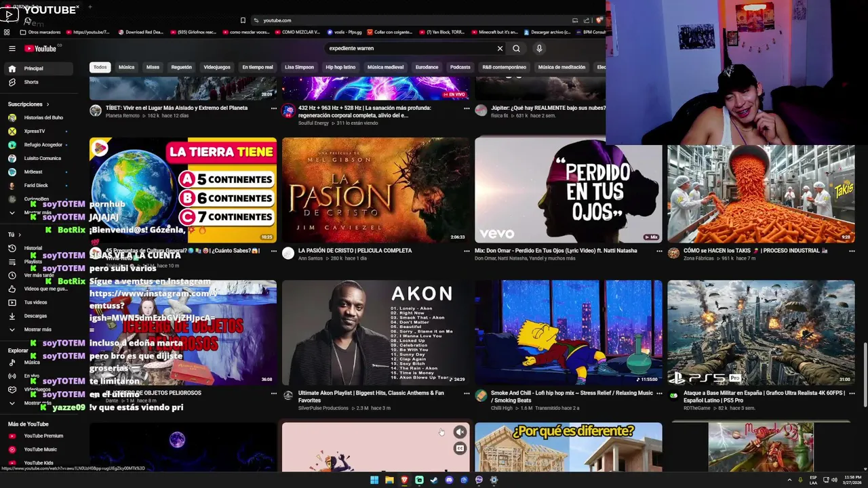Open options menu for TÍBET video
868x488 pixels.
274,108
